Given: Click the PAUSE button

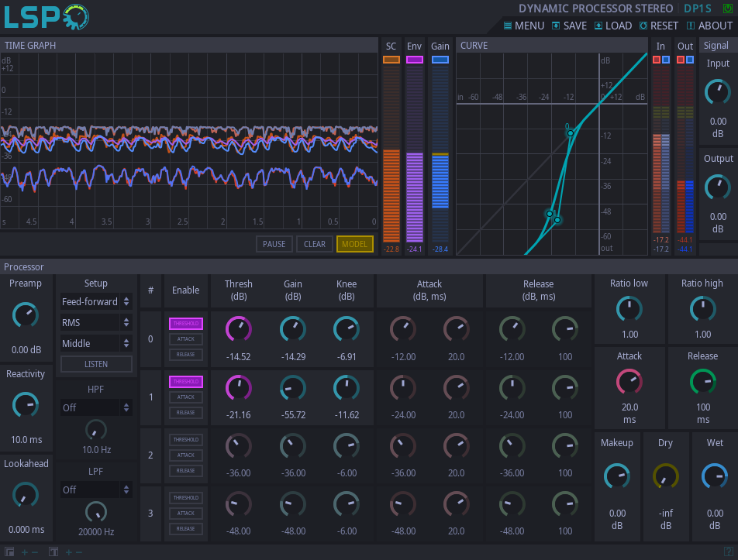Looking at the screenshot, I should (274, 244).
